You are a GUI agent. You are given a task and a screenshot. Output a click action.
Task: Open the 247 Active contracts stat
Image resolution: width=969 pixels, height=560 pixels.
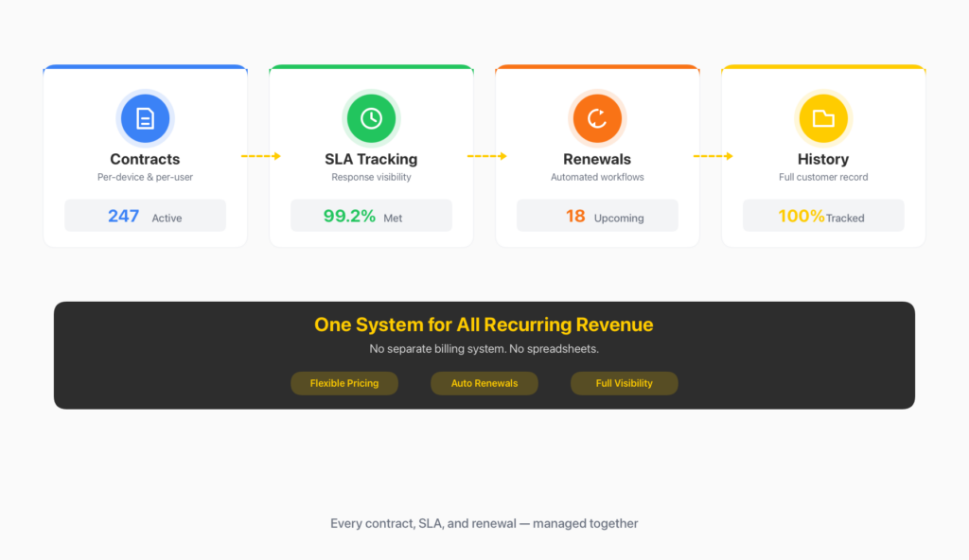point(145,216)
